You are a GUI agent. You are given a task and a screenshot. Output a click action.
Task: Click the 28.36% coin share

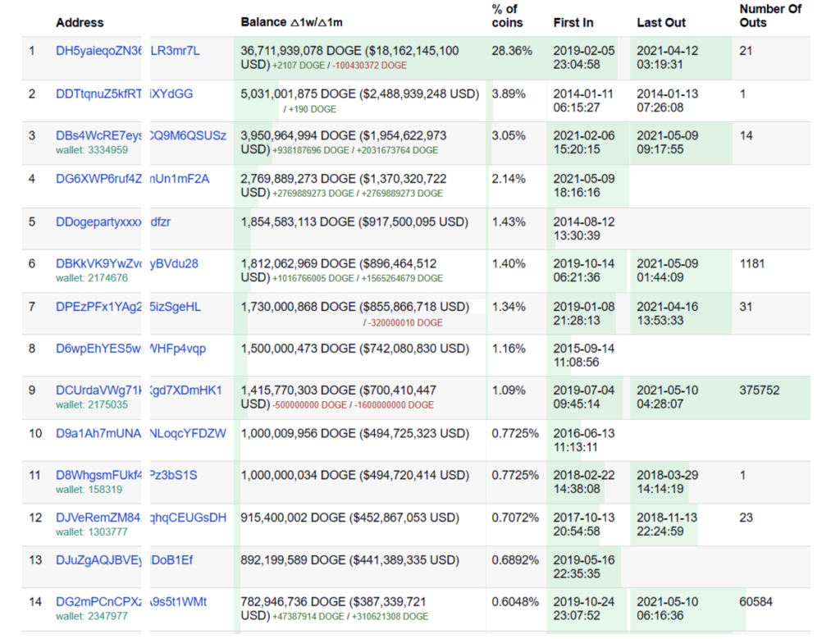tap(512, 51)
